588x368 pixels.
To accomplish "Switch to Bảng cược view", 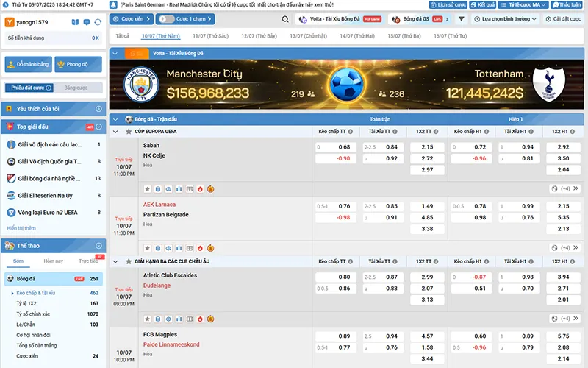I will pyautogui.click(x=76, y=88).
